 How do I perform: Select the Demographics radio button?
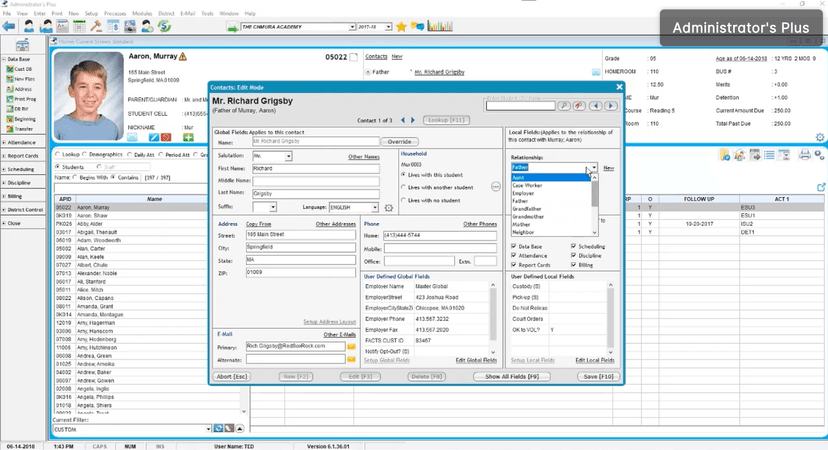click(x=85, y=155)
